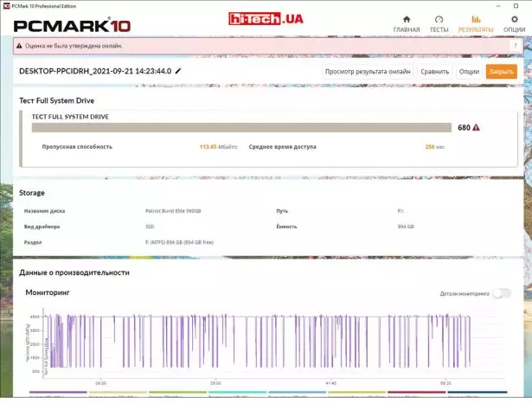Click the DESKTOP-PPCIDRH result name

pyautogui.click(x=95, y=71)
